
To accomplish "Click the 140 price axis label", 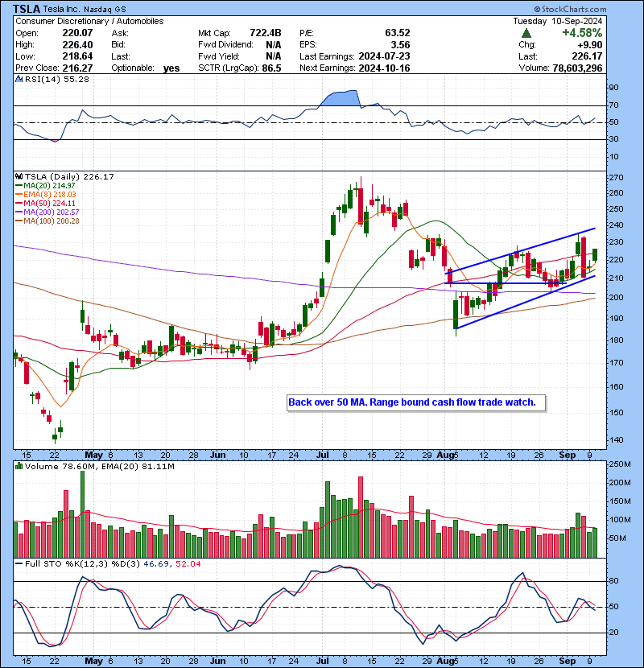I will click(617, 439).
